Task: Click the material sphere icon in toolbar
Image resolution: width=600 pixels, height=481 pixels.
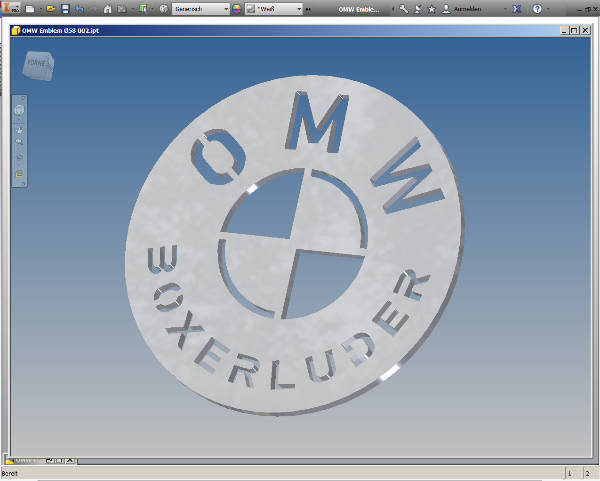Action: (163, 8)
